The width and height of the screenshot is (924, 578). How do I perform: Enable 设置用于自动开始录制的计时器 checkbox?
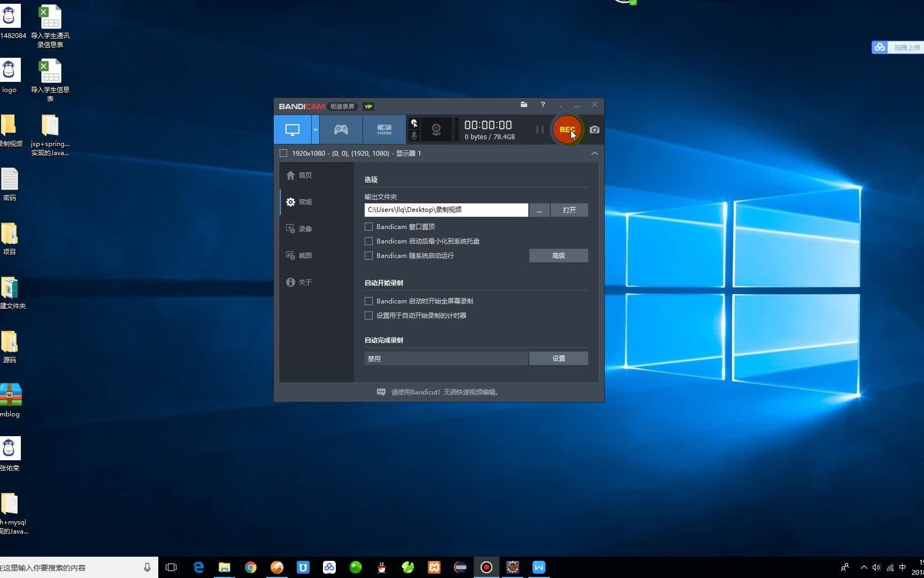click(x=368, y=316)
